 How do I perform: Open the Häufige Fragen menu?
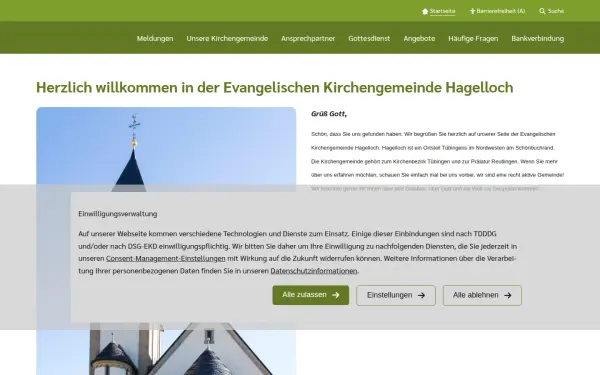(473, 39)
